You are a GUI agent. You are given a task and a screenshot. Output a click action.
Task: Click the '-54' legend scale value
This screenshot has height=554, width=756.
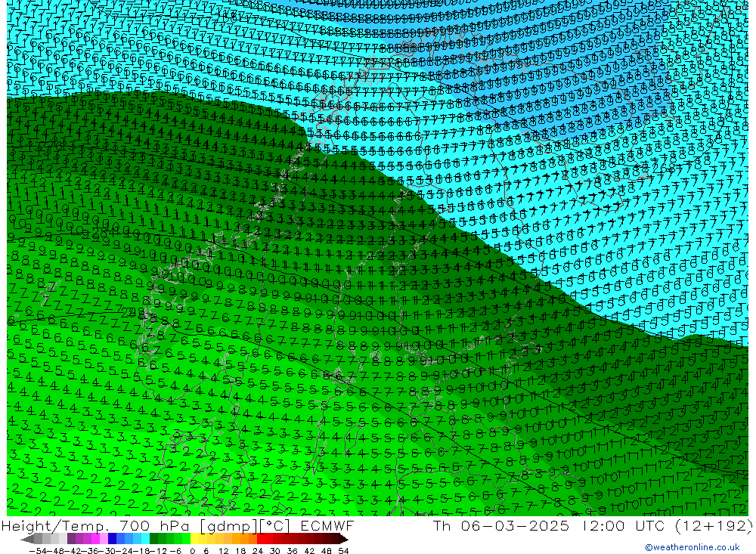click(38, 551)
